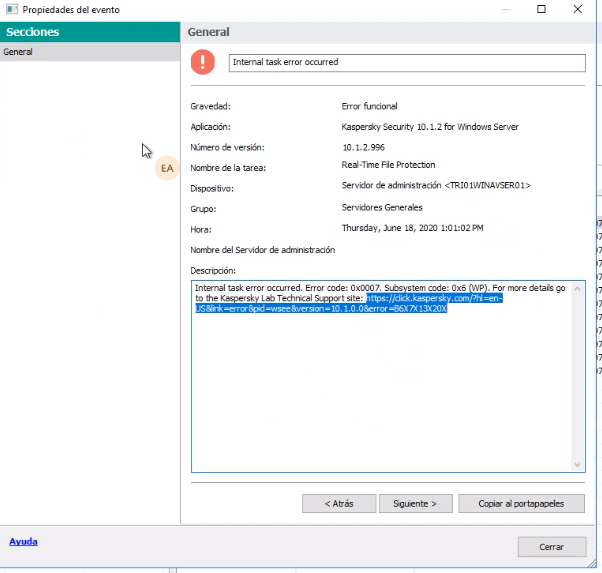
Task: Click the Hora label
Action: tap(201, 230)
